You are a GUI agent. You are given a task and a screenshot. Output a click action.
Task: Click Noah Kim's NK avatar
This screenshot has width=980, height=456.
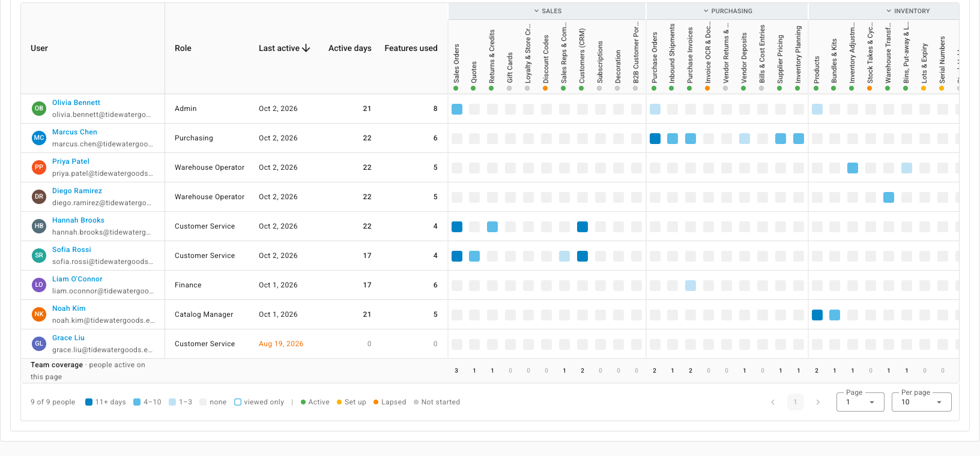[39, 314]
